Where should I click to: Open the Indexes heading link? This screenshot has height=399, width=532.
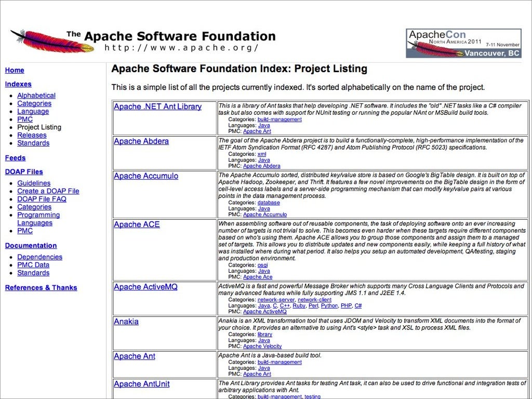[18, 84]
